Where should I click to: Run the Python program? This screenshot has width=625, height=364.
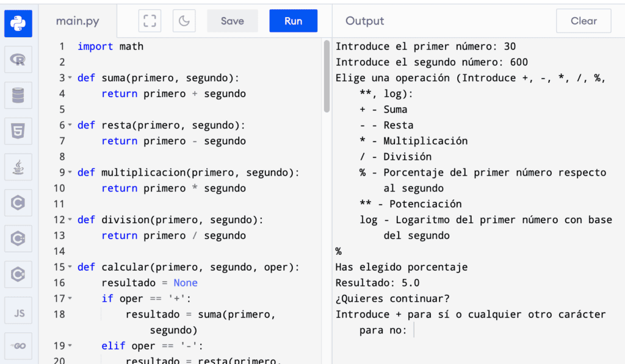293,20
